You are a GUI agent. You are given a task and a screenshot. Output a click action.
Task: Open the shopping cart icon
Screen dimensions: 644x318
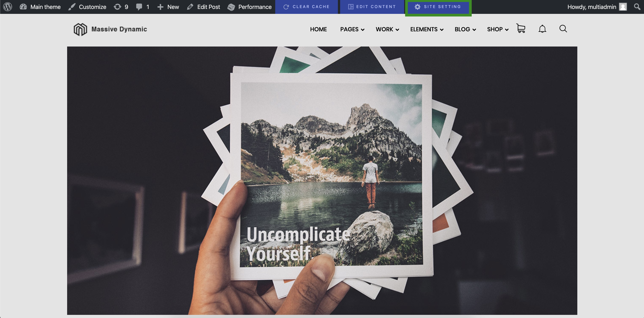520,28
